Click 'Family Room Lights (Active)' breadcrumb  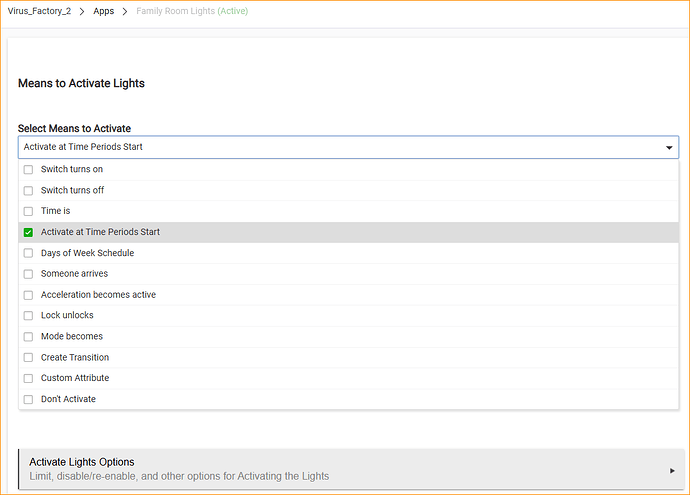coord(192,12)
